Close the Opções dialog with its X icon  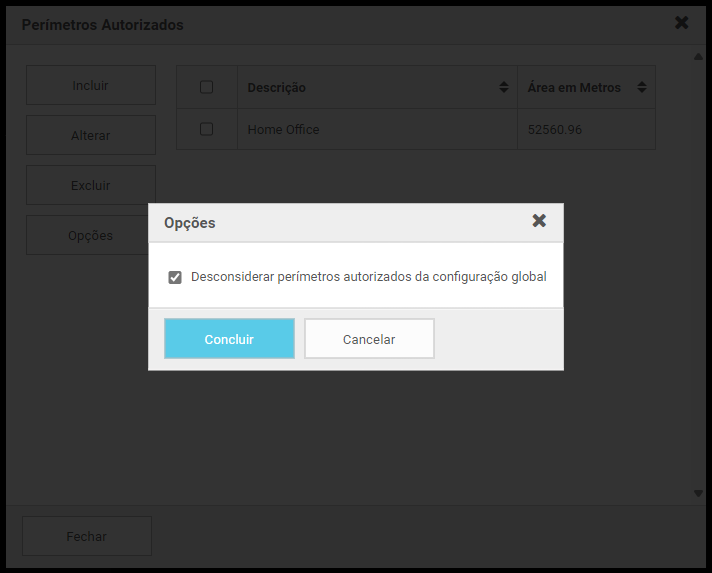539,221
